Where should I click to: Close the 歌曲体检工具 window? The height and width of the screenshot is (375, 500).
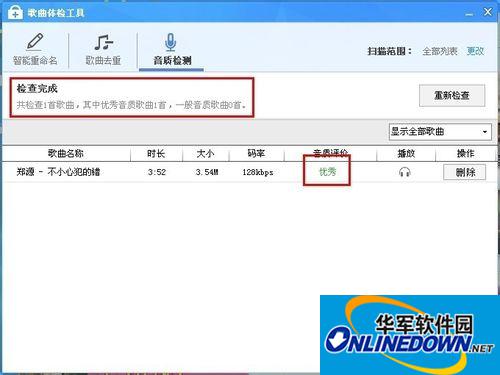[x=488, y=12]
